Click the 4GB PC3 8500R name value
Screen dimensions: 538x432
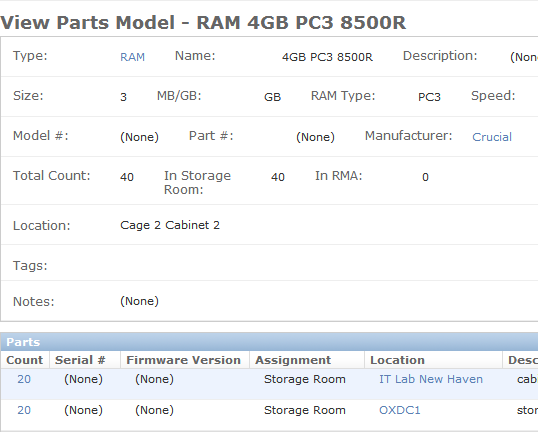[x=327, y=57]
